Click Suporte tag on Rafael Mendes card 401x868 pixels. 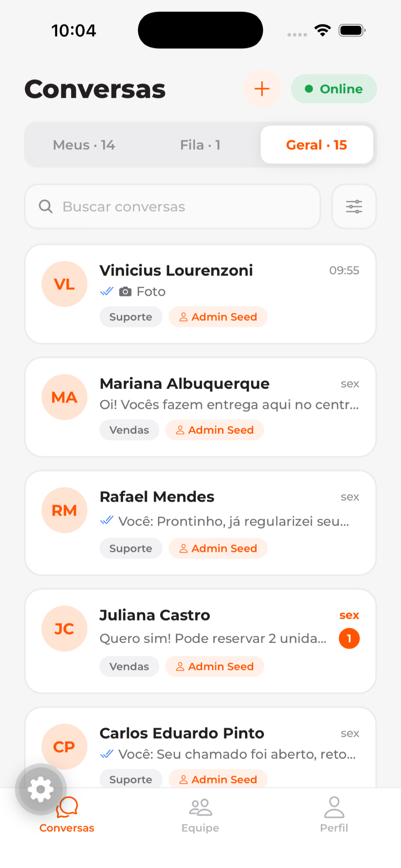click(x=131, y=549)
